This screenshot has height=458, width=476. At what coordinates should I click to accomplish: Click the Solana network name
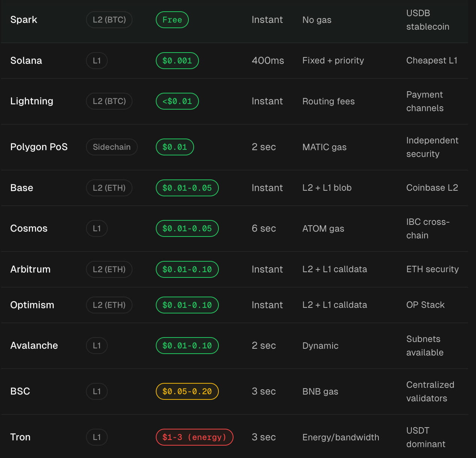click(x=26, y=60)
